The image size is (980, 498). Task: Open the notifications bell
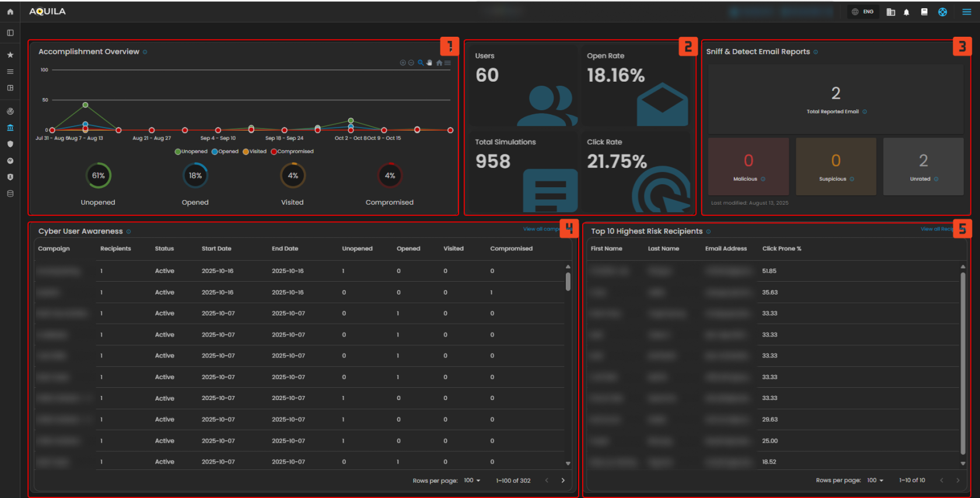[907, 12]
